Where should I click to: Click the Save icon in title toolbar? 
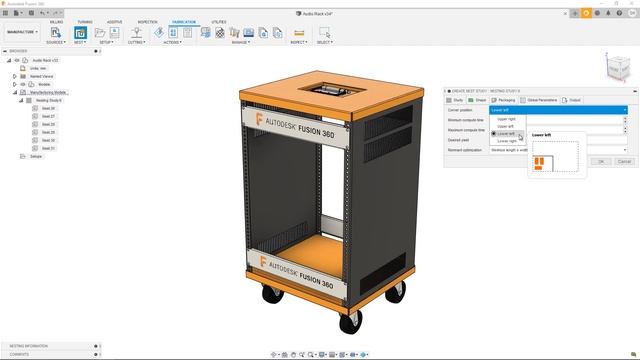(x=31, y=13)
